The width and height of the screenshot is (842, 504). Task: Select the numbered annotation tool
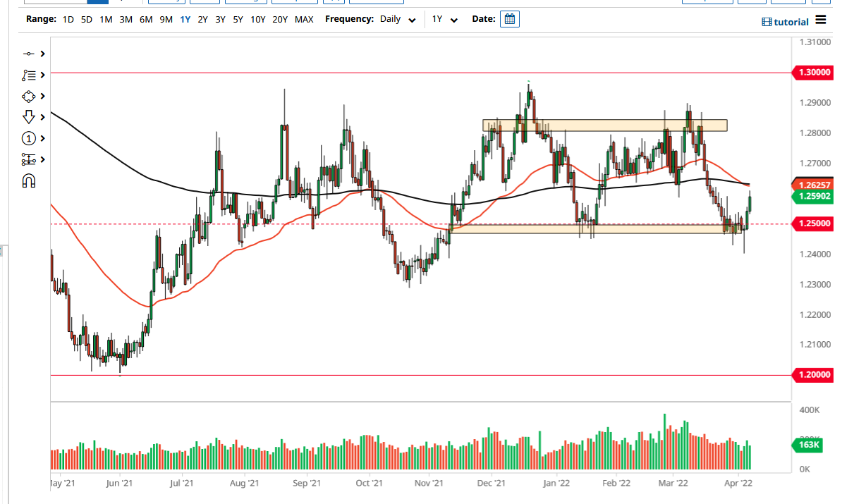coord(30,138)
